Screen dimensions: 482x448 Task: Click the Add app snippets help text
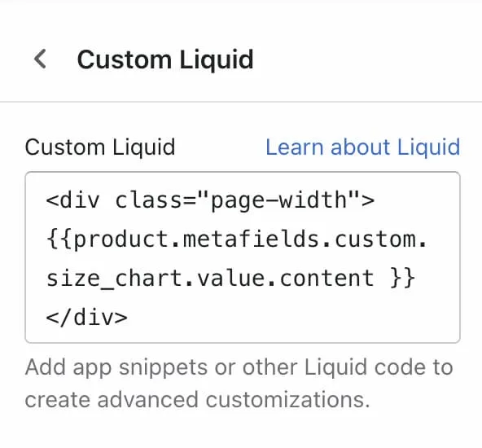[x=239, y=367]
